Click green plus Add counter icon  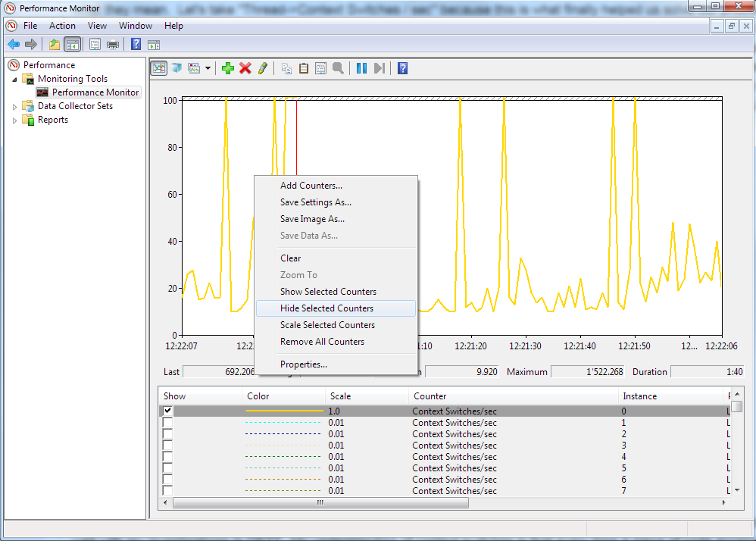point(227,68)
